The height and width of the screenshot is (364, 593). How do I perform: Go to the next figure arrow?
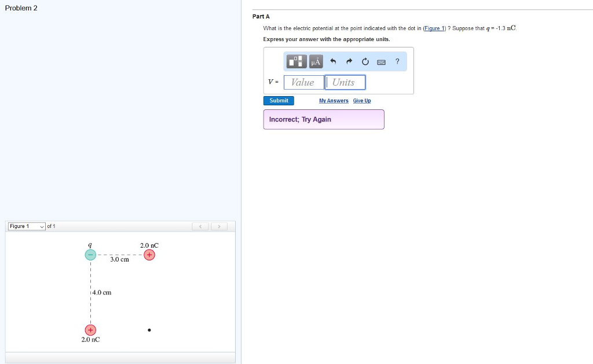pos(219,226)
